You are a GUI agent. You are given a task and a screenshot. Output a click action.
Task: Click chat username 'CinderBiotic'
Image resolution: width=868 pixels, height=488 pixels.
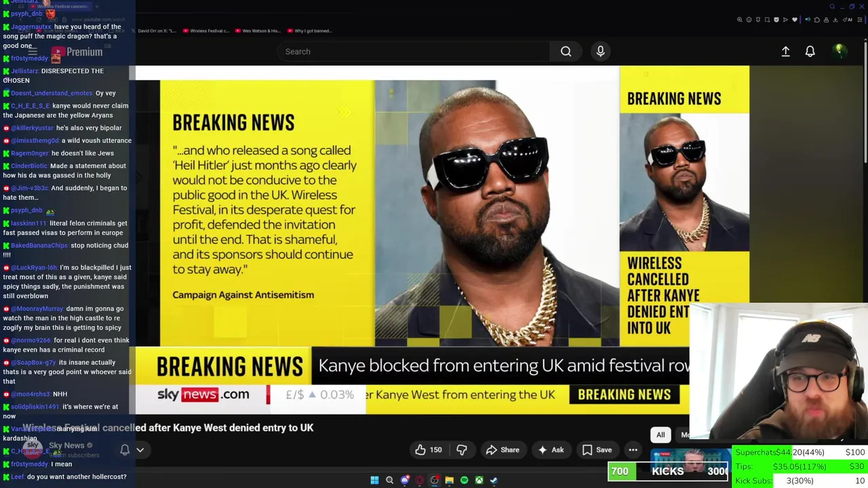pos(29,165)
